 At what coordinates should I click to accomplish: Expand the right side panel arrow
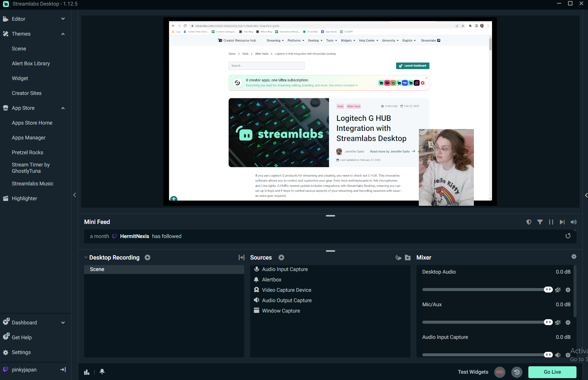586,195
